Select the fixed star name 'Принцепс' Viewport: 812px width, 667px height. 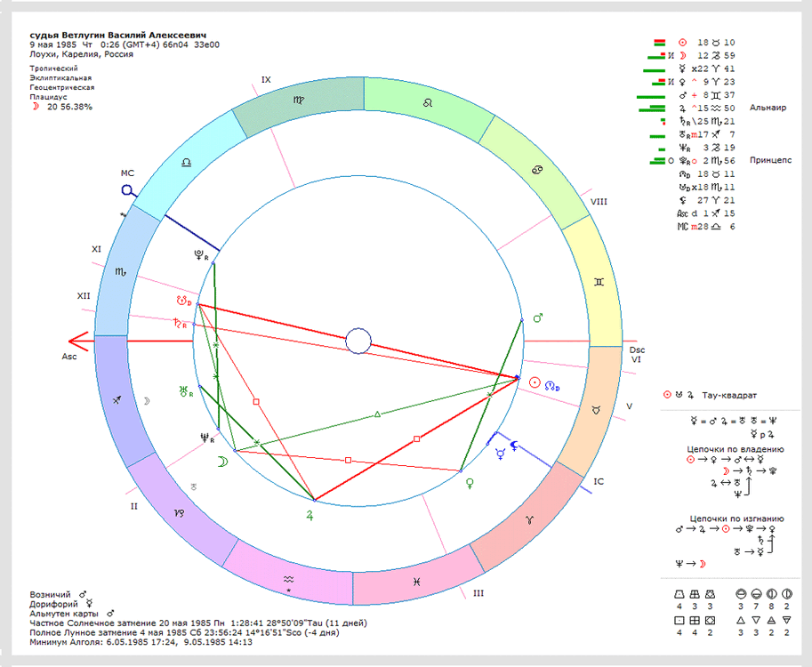tap(770, 160)
